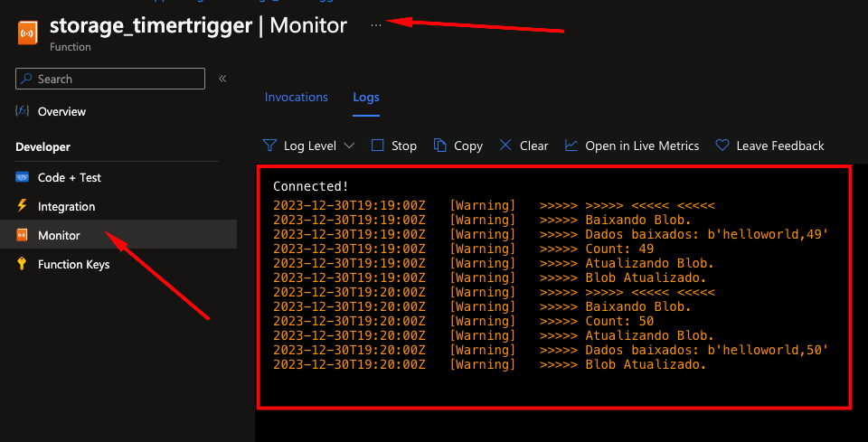Open Code + Test page
Viewport: 868px width, 442px height.
[x=70, y=177]
